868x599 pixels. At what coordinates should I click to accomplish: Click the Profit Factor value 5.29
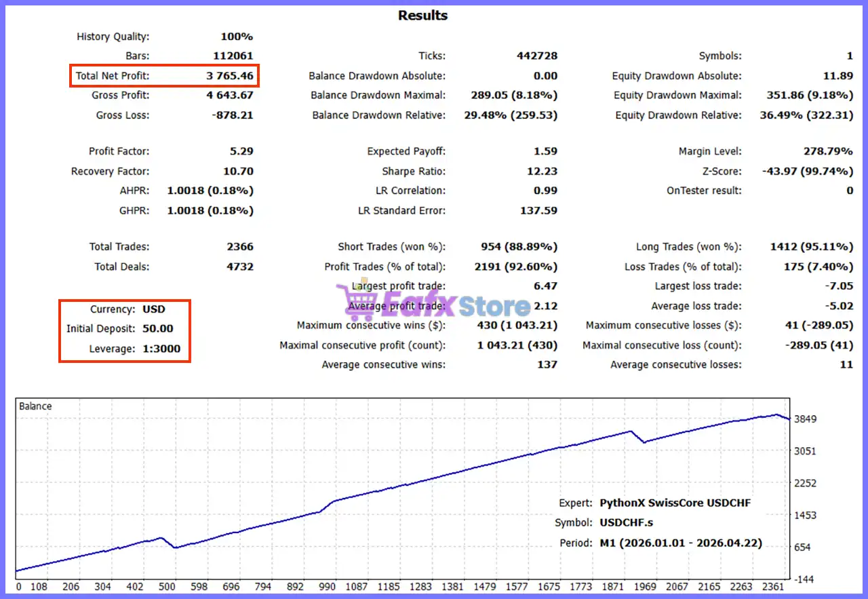242,151
